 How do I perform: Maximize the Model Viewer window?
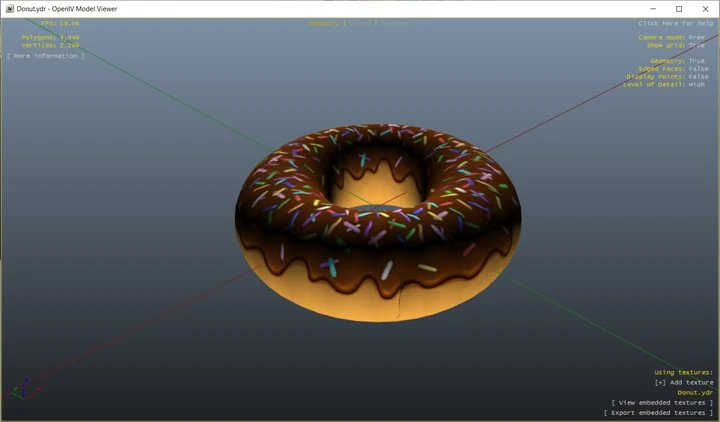pos(679,9)
